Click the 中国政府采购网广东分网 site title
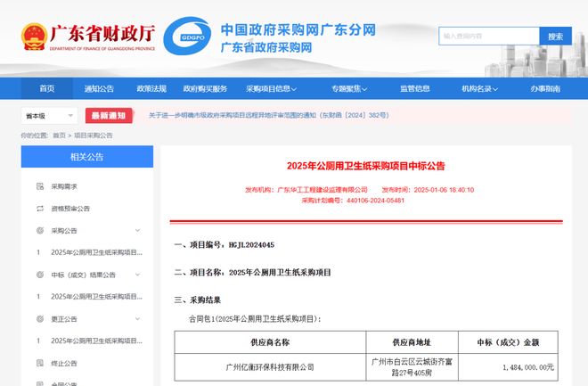 coord(298,29)
